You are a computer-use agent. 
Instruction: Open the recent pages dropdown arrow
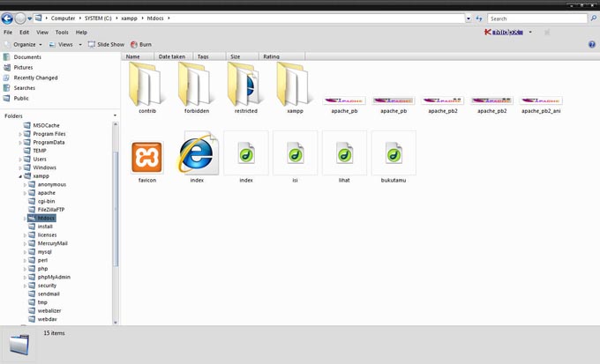coord(29,19)
